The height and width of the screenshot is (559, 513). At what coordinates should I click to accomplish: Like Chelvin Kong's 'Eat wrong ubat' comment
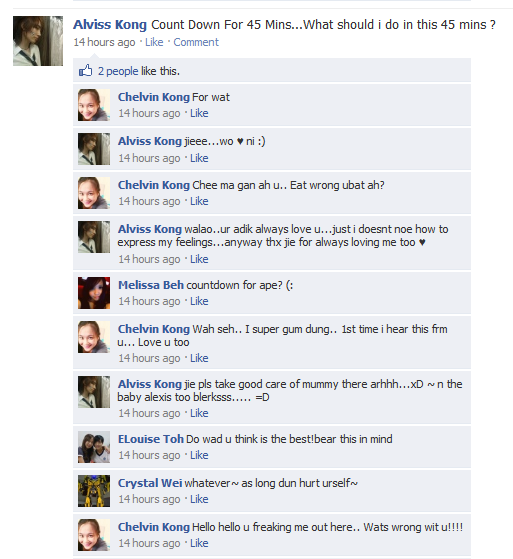199,201
